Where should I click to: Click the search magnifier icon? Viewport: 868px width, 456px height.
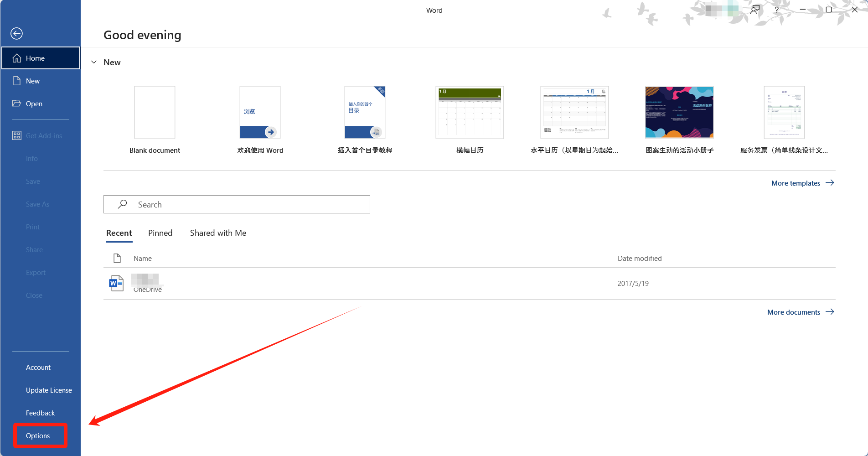click(122, 204)
